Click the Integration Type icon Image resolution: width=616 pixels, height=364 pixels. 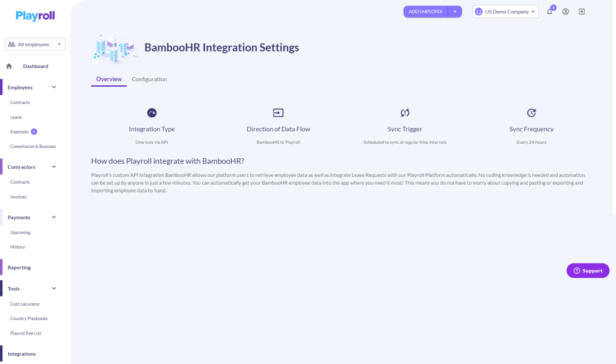click(x=152, y=113)
